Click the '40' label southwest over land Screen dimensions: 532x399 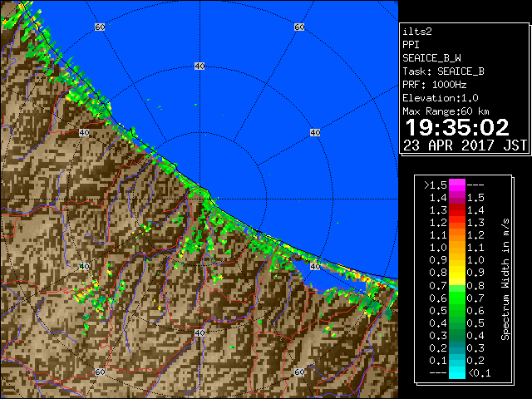[84, 266]
